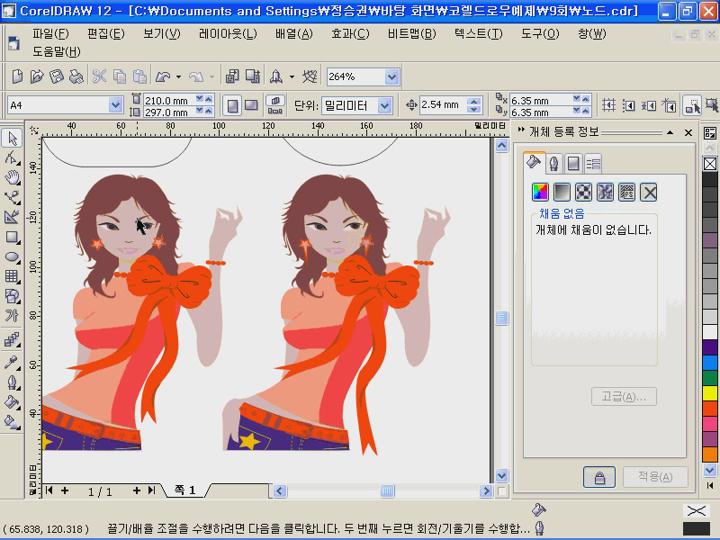Screen dimensions: 720x540
Task: Open the 쪽 1 page tab
Action: click(185, 490)
